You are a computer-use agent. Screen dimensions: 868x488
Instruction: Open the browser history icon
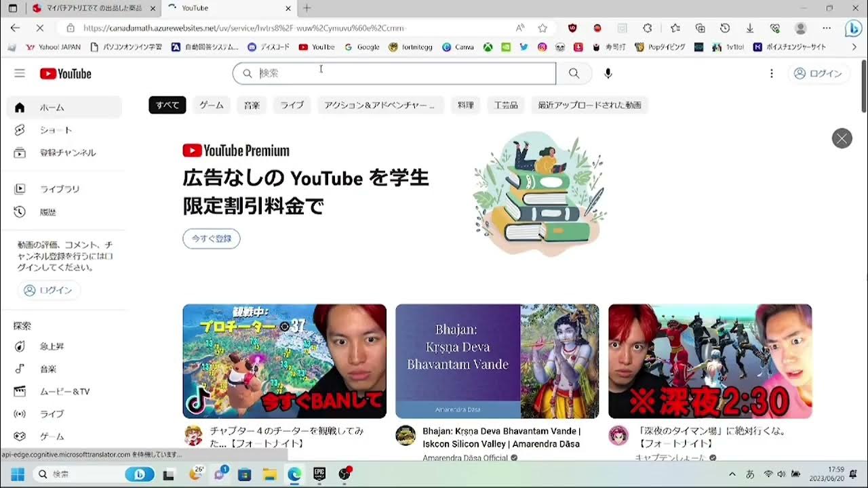725,28
